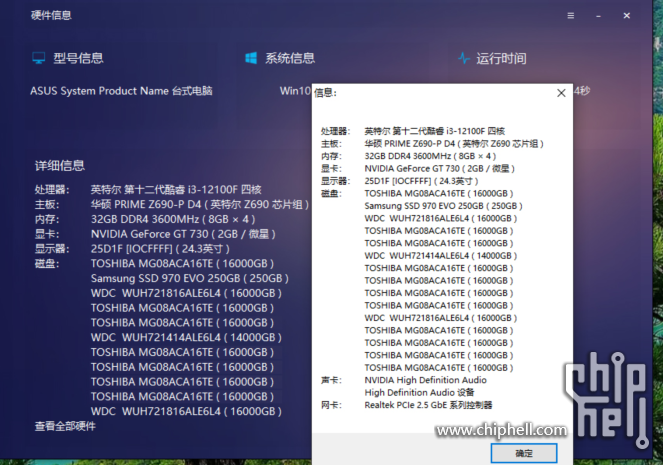Image resolution: width=663 pixels, height=465 pixels.
Task: Select WDC WUH721414ALE6L4 14000GB in 信息 dialog
Action: (441, 256)
